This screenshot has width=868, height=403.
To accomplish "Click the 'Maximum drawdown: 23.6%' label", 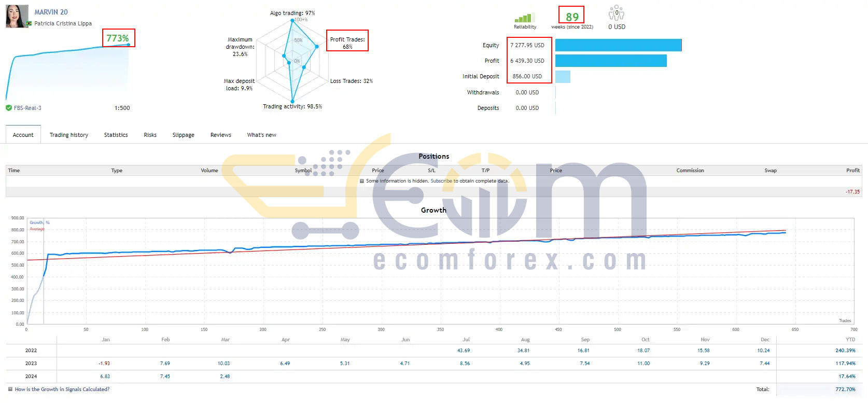I will click(x=240, y=47).
